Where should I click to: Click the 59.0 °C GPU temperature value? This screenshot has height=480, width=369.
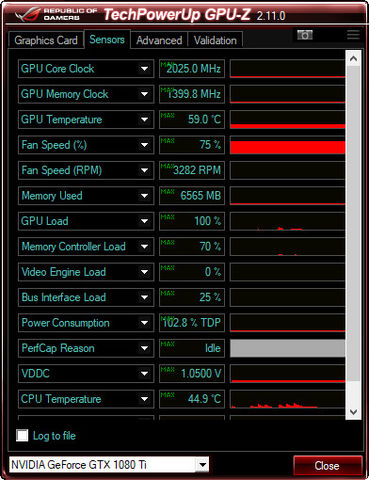coord(192,119)
